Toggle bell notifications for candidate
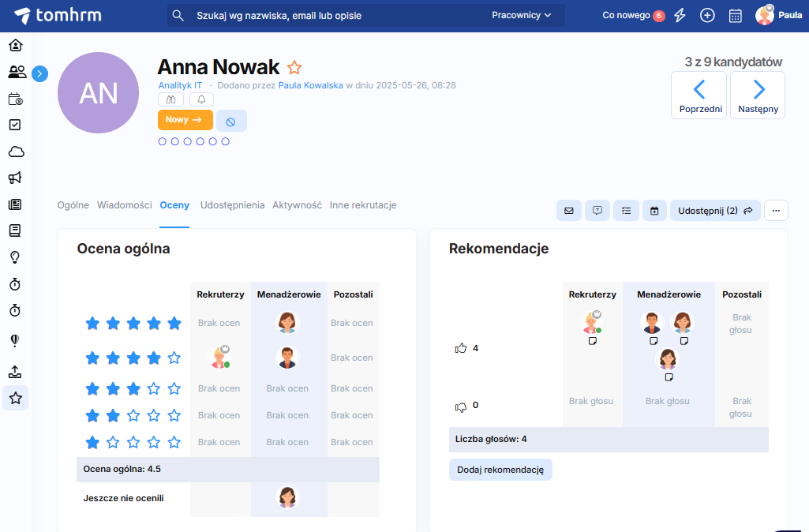The width and height of the screenshot is (809, 532). [x=201, y=99]
